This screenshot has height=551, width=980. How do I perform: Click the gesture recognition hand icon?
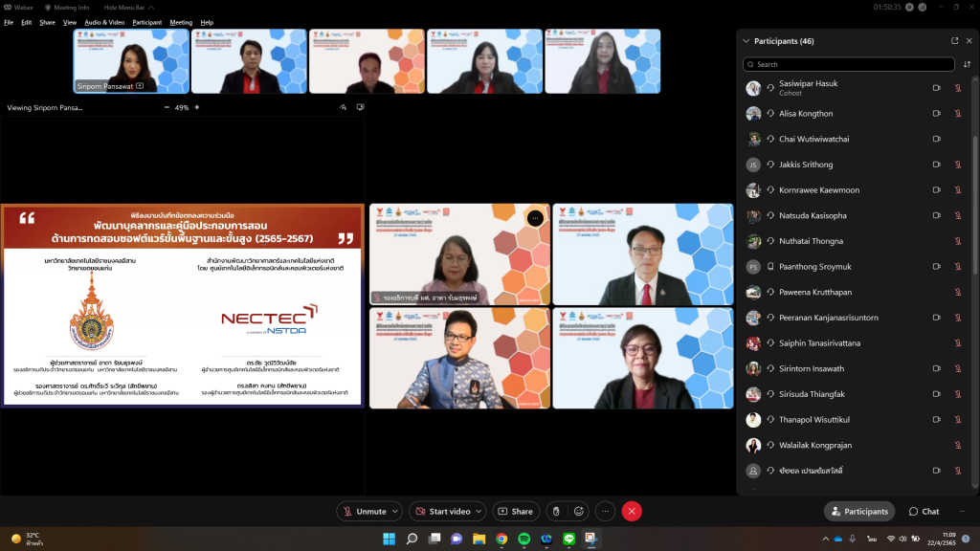tap(556, 512)
